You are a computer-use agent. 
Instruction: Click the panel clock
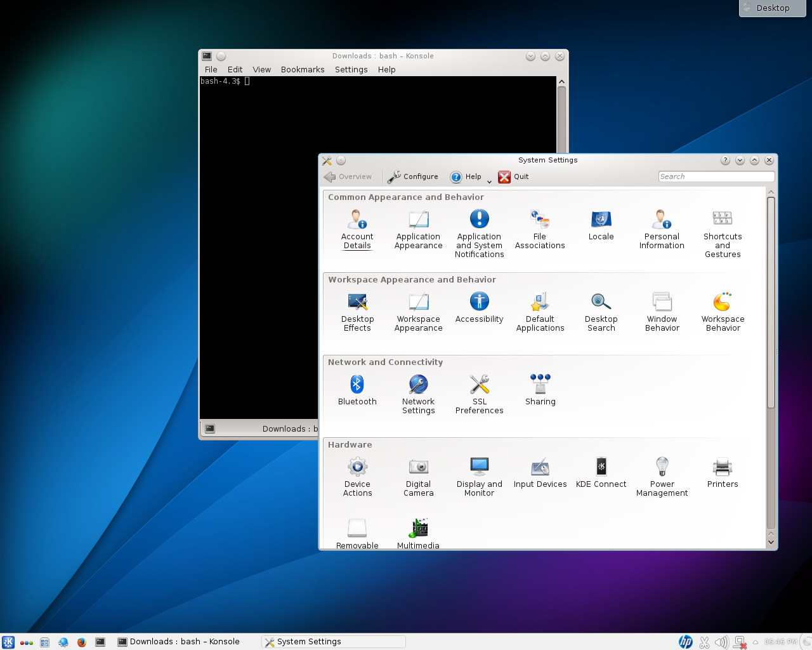[780, 642]
